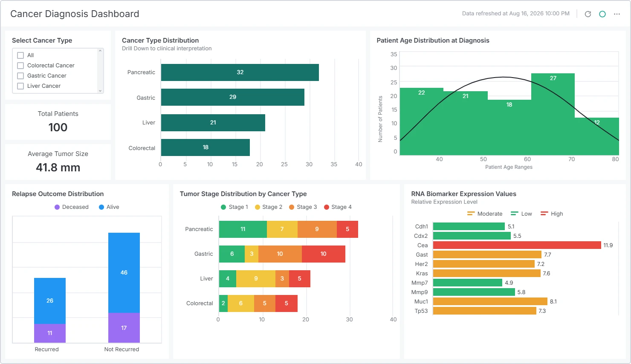Toggle the Stage 2 legend entry
Viewport: 631px width, 364px height.
click(269, 207)
